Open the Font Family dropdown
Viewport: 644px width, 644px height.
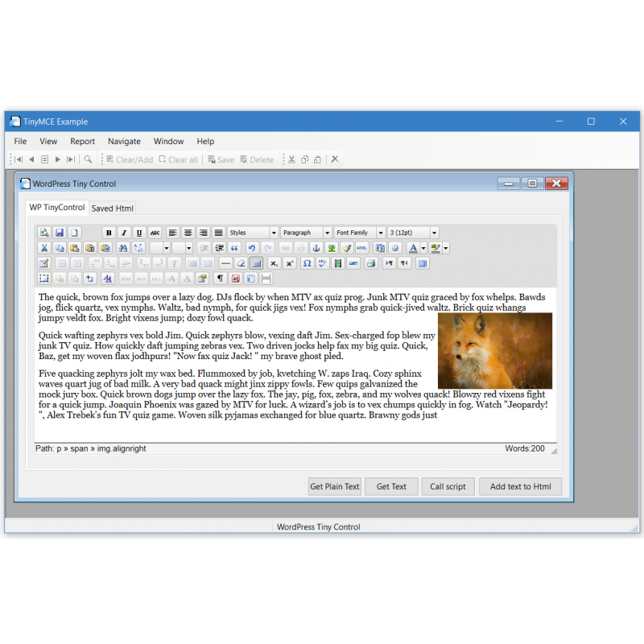(x=358, y=232)
